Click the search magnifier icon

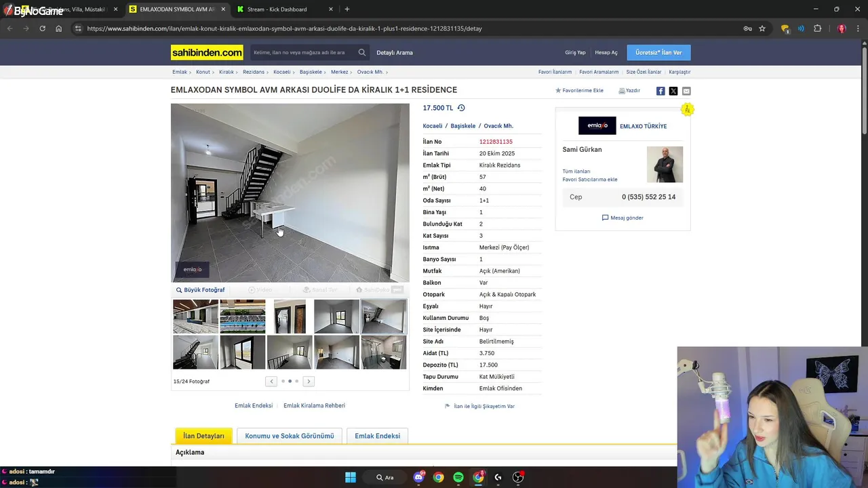pyautogui.click(x=362, y=52)
